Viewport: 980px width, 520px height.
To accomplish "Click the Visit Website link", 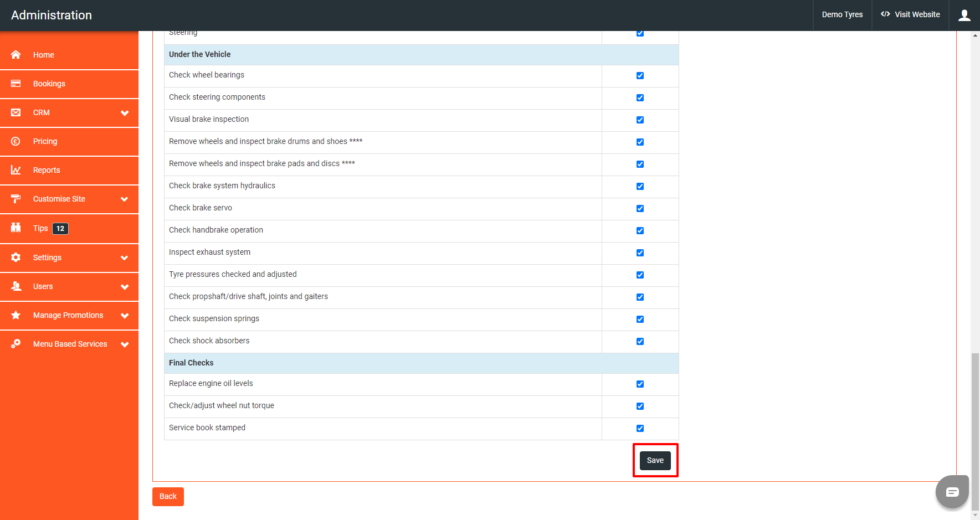I will tap(910, 14).
